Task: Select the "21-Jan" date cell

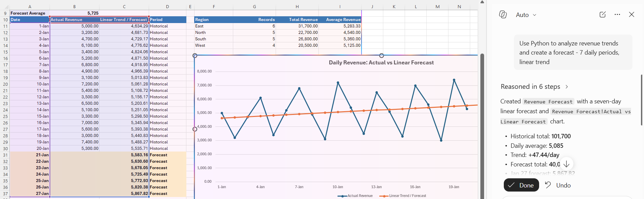Action: coord(30,155)
